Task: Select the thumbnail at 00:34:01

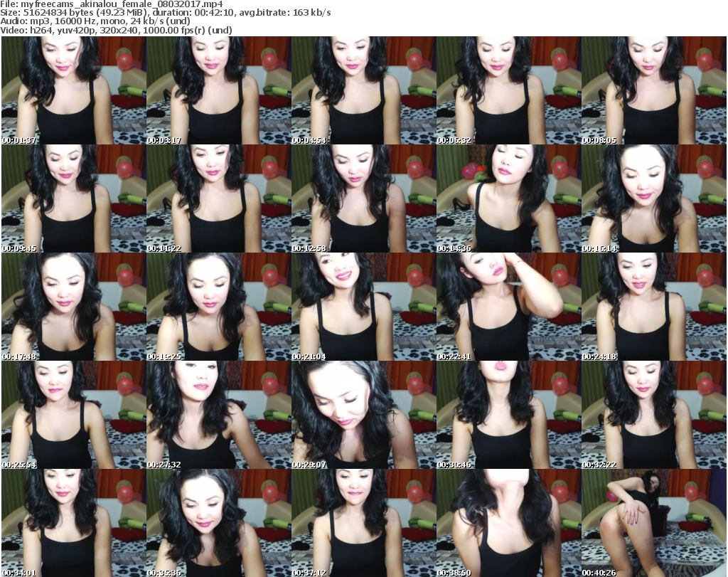Action: tap(74, 523)
